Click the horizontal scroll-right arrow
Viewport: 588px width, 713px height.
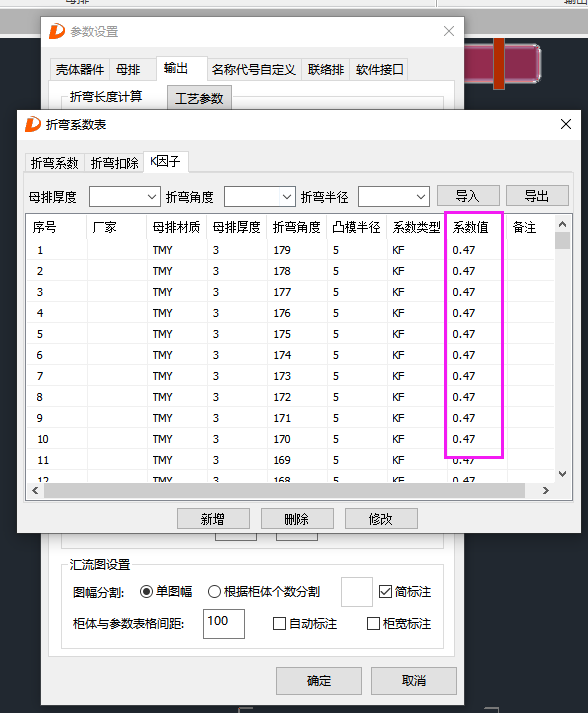[546, 491]
